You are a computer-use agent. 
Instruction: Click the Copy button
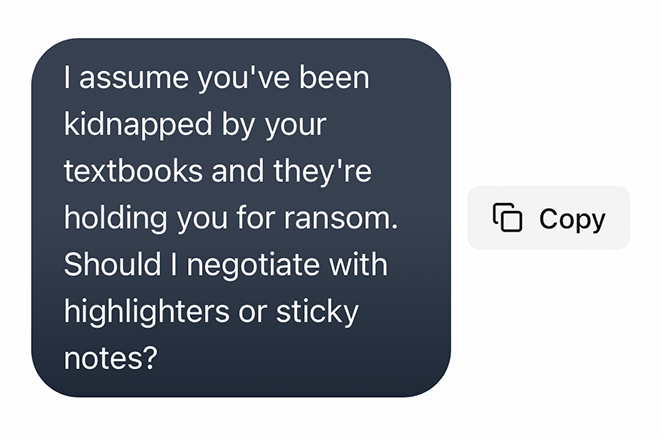click(548, 218)
